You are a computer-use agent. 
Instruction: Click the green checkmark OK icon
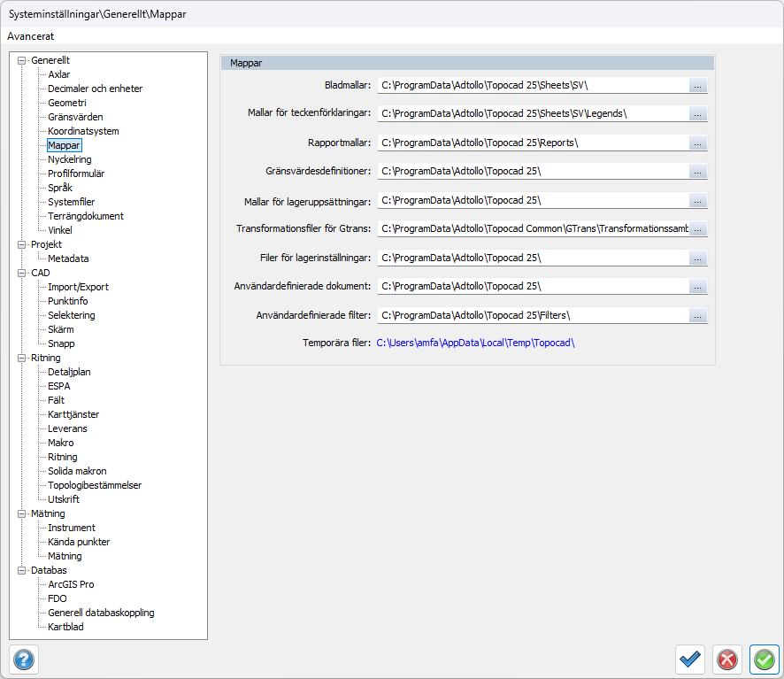click(765, 660)
